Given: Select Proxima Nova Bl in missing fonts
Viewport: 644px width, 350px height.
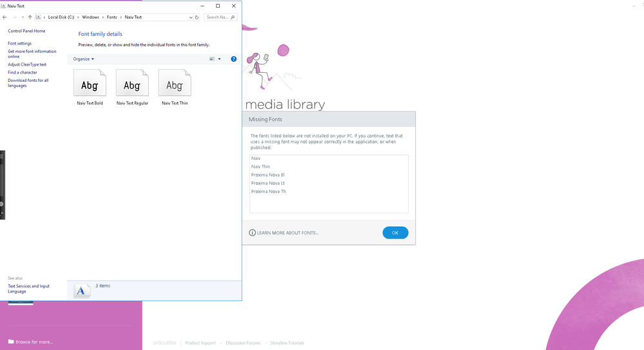Looking at the screenshot, I should (268, 175).
